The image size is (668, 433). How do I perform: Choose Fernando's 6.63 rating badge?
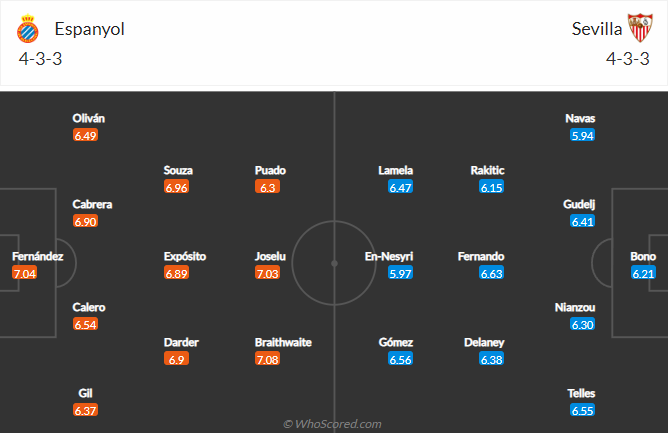tap(492, 273)
